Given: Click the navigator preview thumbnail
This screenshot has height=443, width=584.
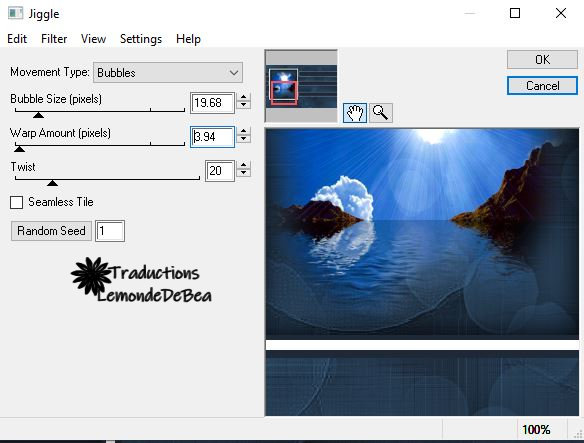Looking at the screenshot, I should 301,86.
